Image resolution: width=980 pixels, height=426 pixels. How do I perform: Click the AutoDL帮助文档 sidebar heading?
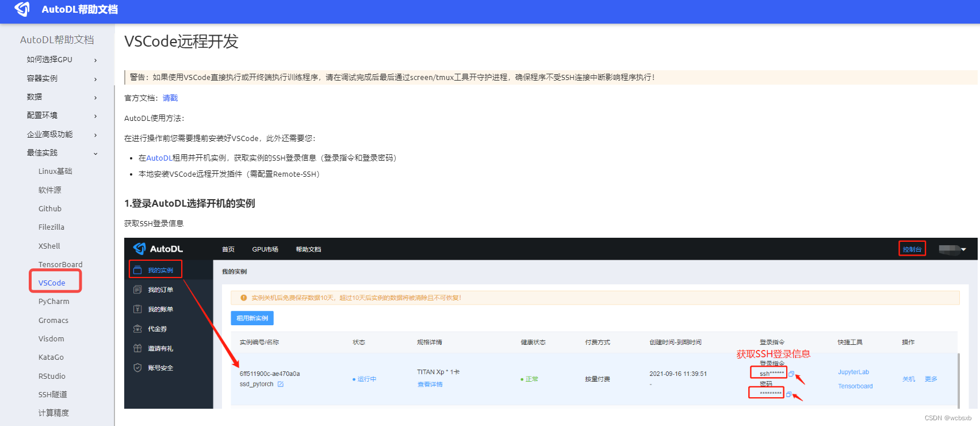pos(57,40)
